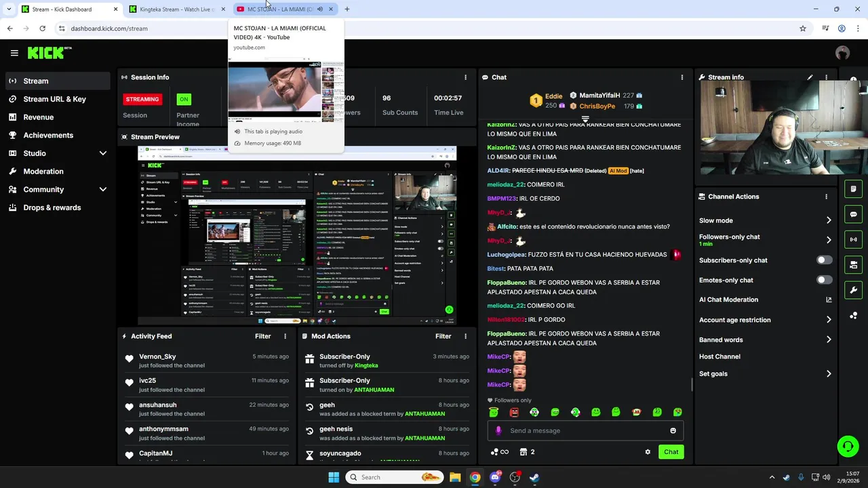Click channel points infinity icon
Screen dimensions: 868x488
pos(499,452)
